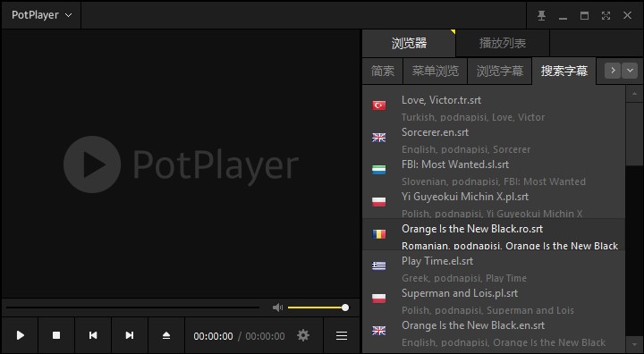Switch to the 播放列表 tab

[x=503, y=43]
